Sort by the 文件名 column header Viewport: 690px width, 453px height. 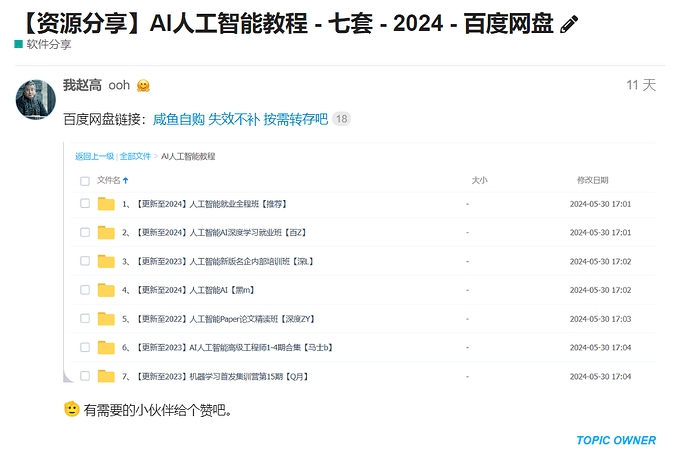click(x=108, y=180)
